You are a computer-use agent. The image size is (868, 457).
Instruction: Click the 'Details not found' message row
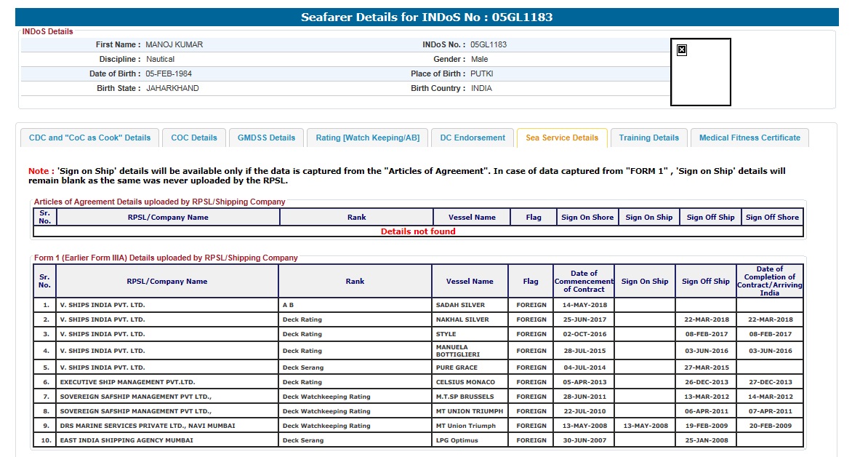click(x=419, y=231)
